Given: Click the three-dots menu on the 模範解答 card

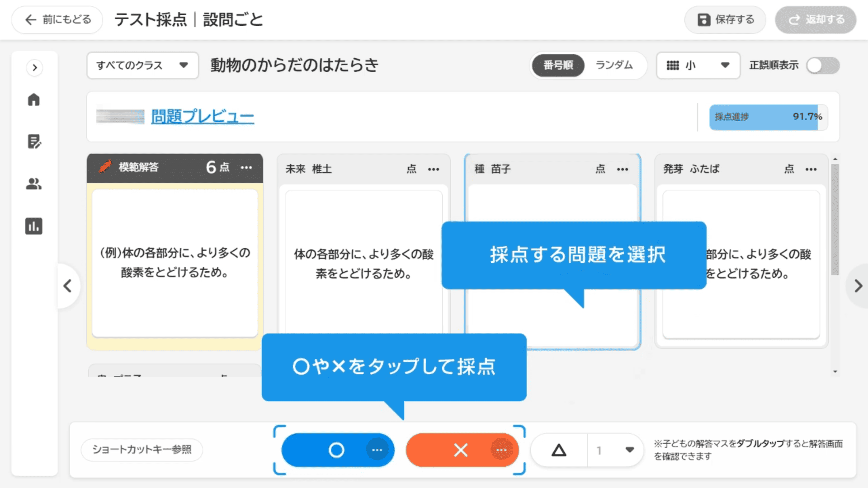Looking at the screenshot, I should 246,168.
